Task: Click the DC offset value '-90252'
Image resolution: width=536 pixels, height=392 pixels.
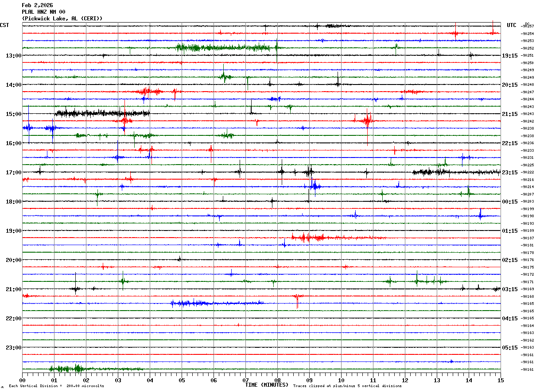Action: (528, 48)
